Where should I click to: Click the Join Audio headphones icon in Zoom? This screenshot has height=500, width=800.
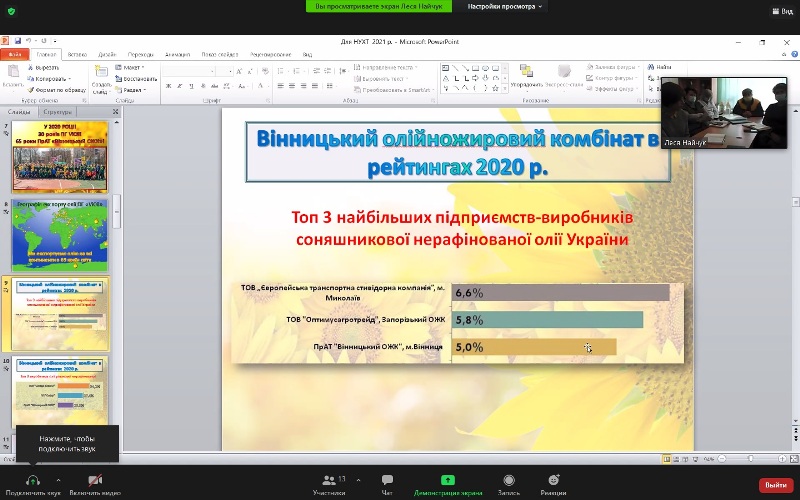[x=33, y=480]
